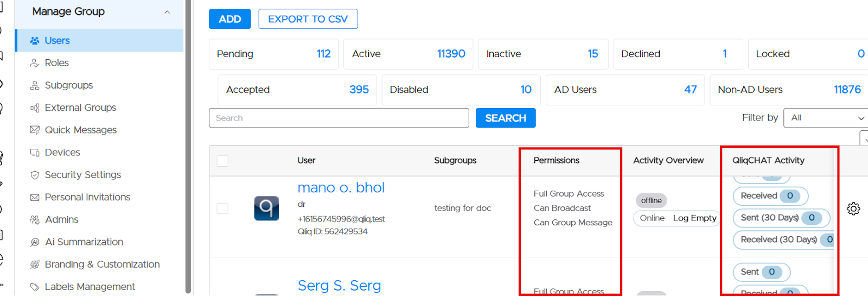Click the Locked status card
The width and height of the screenshot is (868, 296).
(x=808, y=54)
